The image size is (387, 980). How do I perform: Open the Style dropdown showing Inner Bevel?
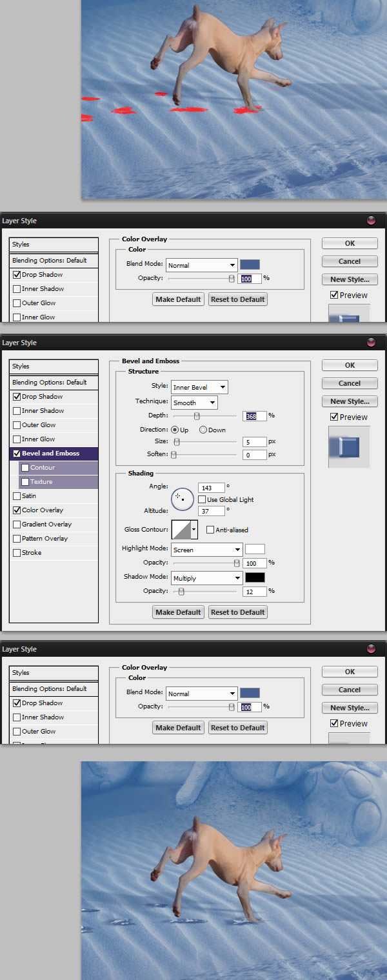(x=199, y=387)
